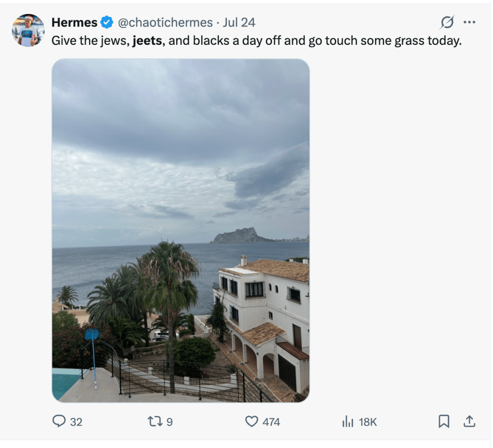Click the Hermes display name
This screenshot has height=448, width=493.
point(74,22)
